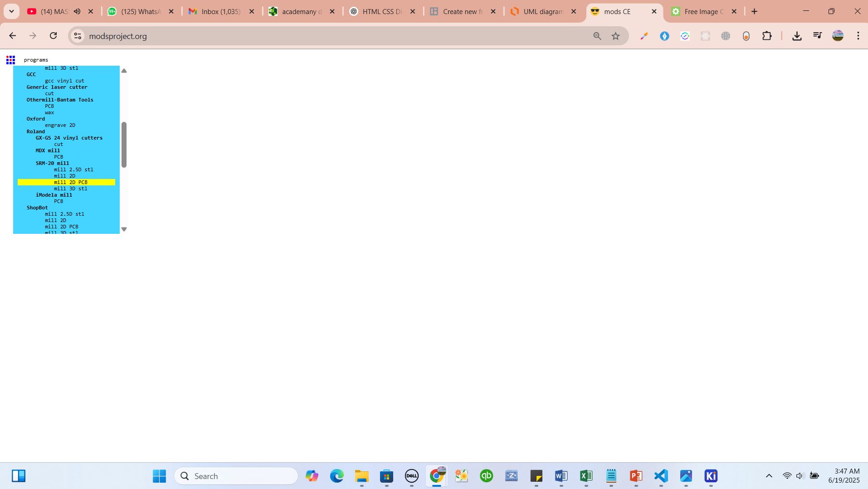Choose MDX mill PCB program

click(59, 157)
